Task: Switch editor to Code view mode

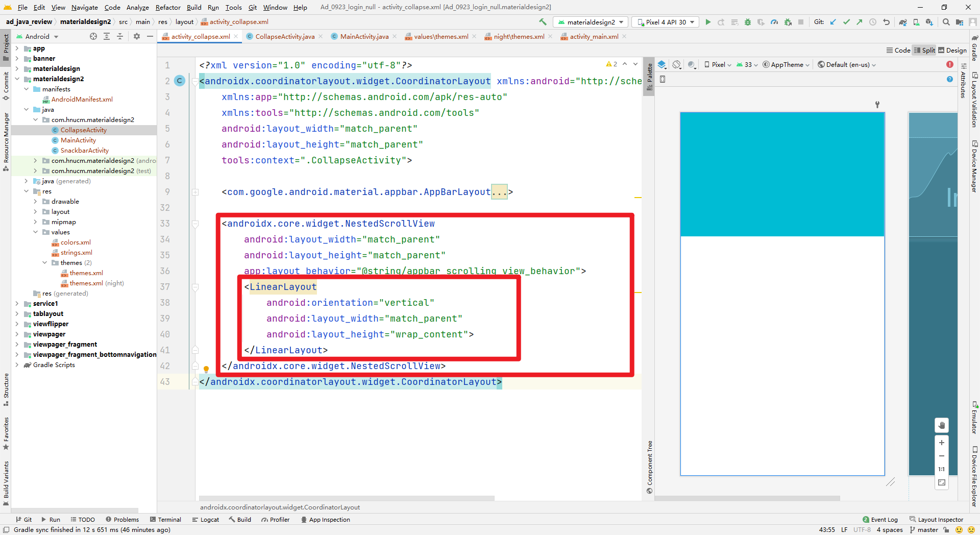Action: (x=898, y=50)
